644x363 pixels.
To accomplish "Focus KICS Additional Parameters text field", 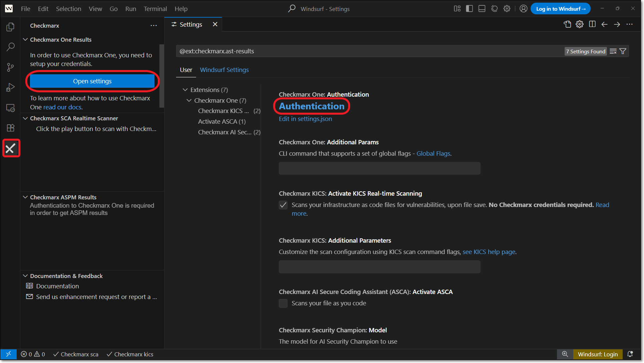I will click(x=380, y=267).
